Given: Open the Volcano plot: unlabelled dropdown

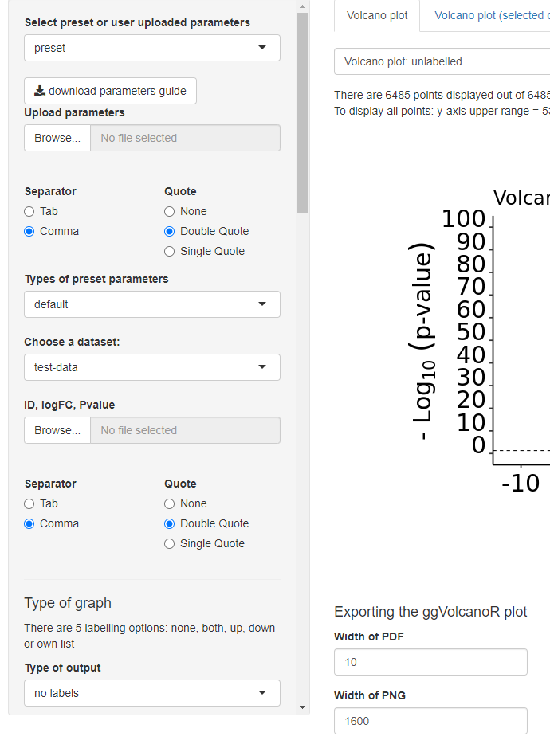Looking at the screenshot, I should (442, 61).
